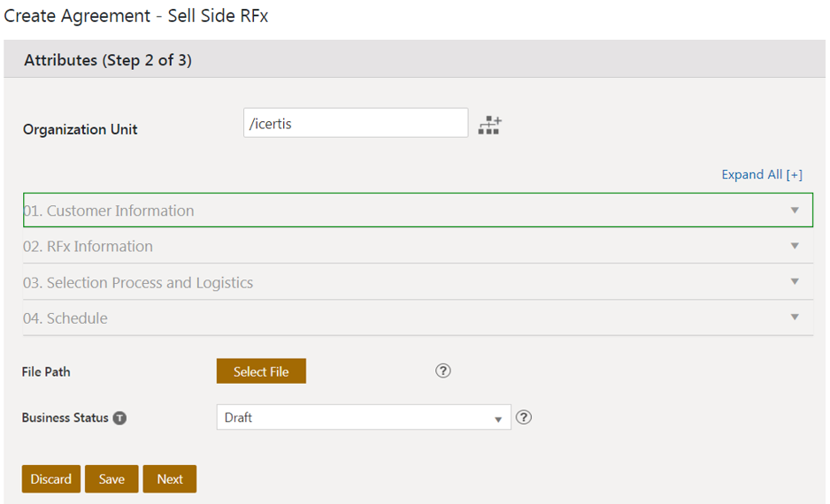This screenshot has height=504, width=830.
Task: Click the Save button
Action: tap(111, 479)
